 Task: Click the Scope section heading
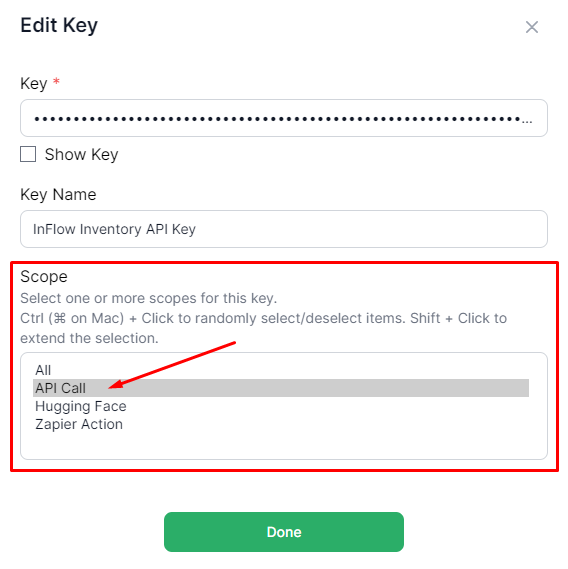pos(44,277)
